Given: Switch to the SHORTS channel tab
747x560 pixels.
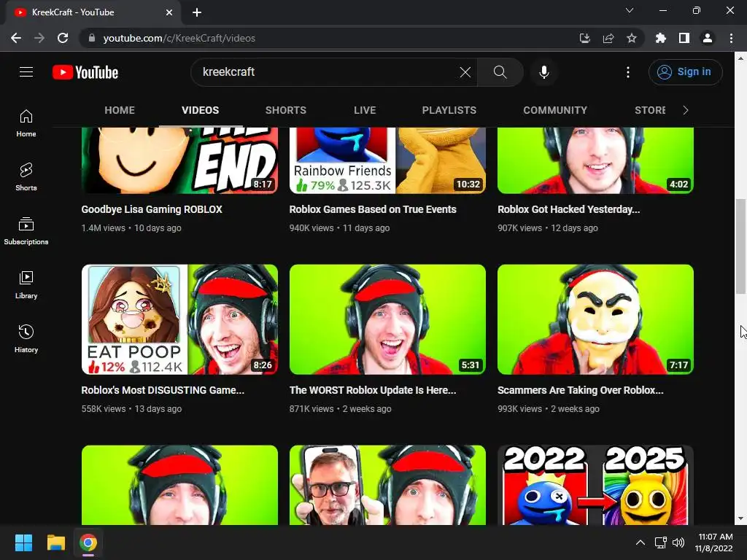Looking at the screenshot, I should (286, 111).
